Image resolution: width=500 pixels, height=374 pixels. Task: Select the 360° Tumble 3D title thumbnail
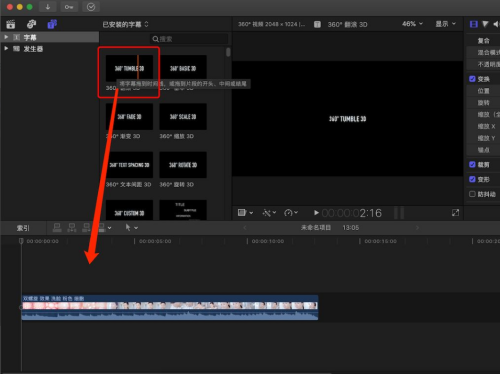click(129, 68)
